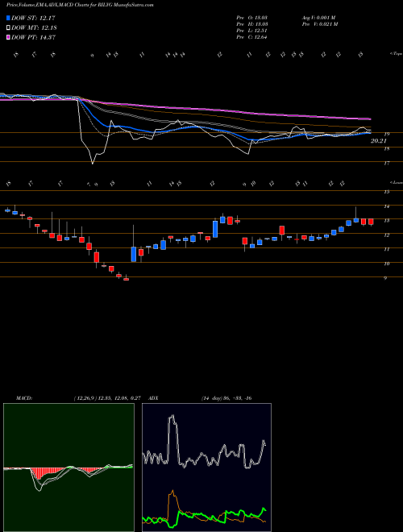Click the 'Pre O: 13.03' value
Screen dimensions: 403x532
tap(251, 18)
